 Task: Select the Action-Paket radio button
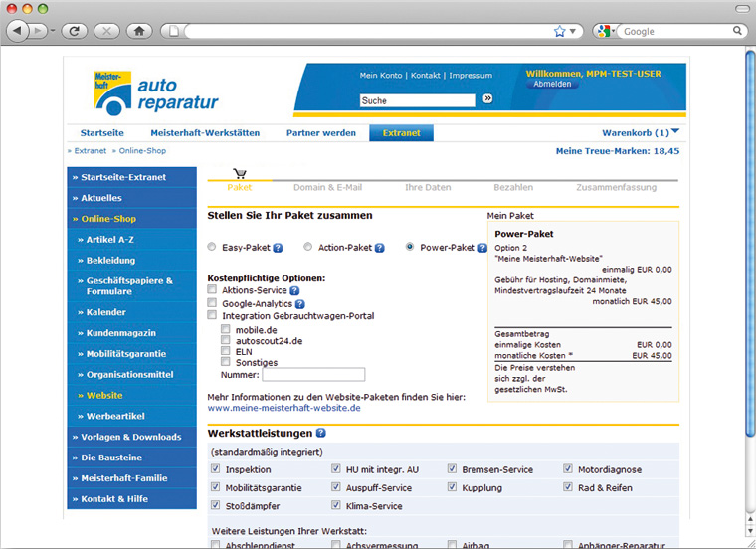(x=308, y=247)
